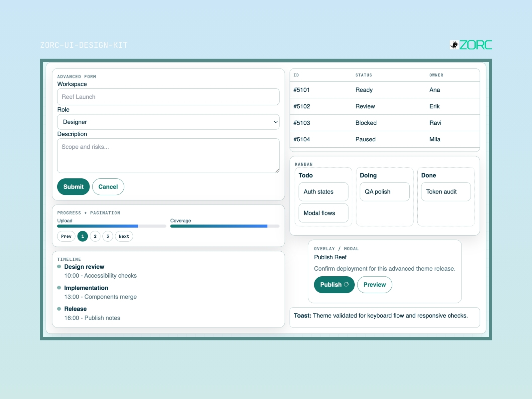Click the Submit button
The image size is (532, 399).
[73, 187]
